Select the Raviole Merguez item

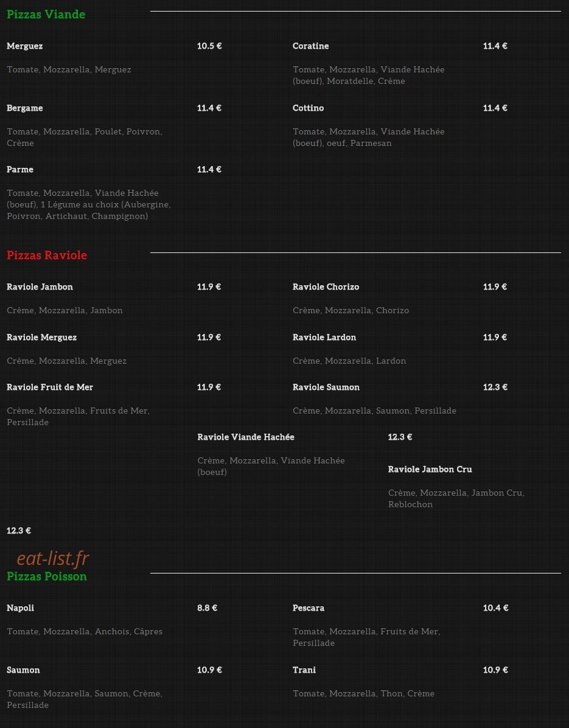[42, 338]
